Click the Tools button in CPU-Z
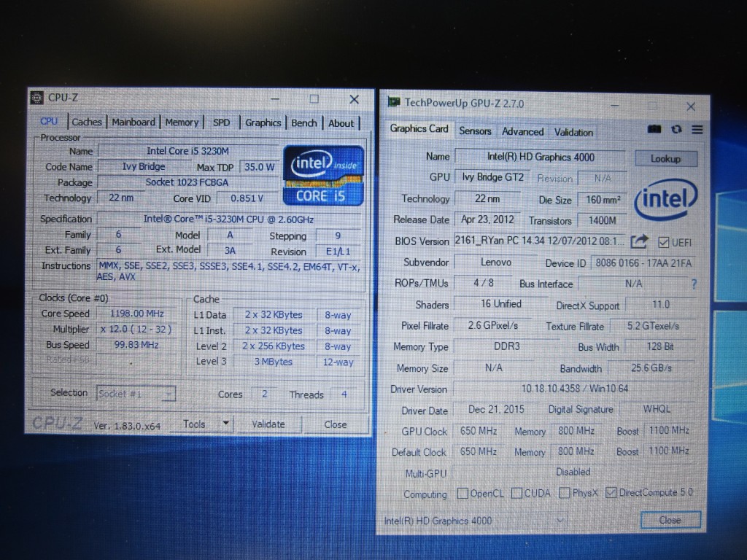This screenshot has width=747, height=560. click(194, 424)
